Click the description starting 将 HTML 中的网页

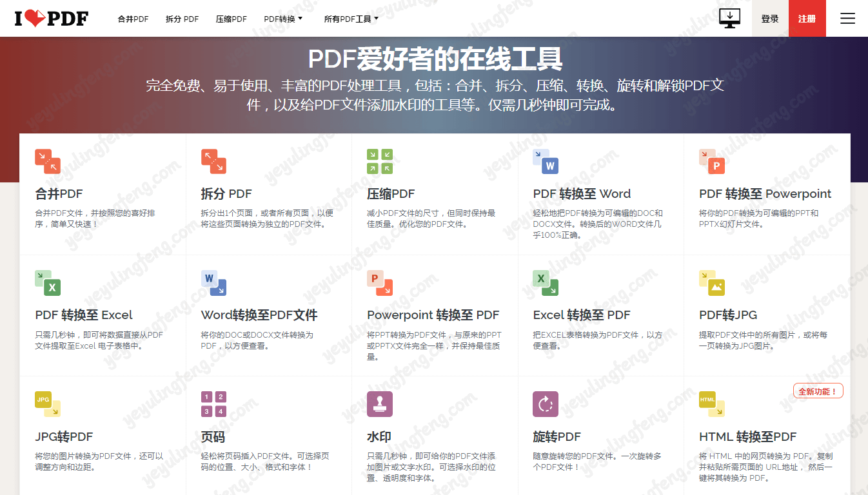click(x=766, y=467)
